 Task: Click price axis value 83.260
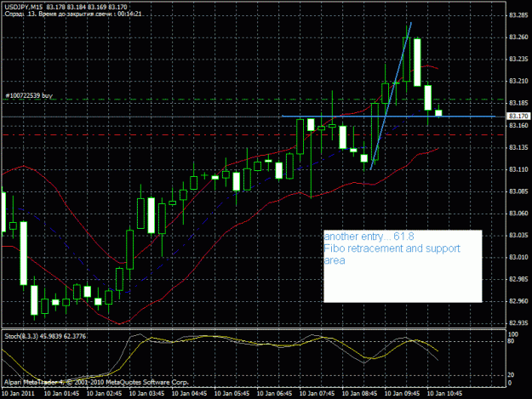(518, 37)
